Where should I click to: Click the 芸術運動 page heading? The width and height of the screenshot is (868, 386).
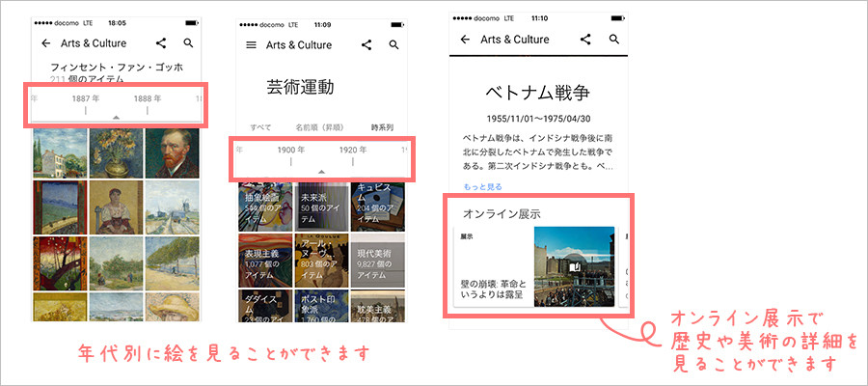coord(301,88)
